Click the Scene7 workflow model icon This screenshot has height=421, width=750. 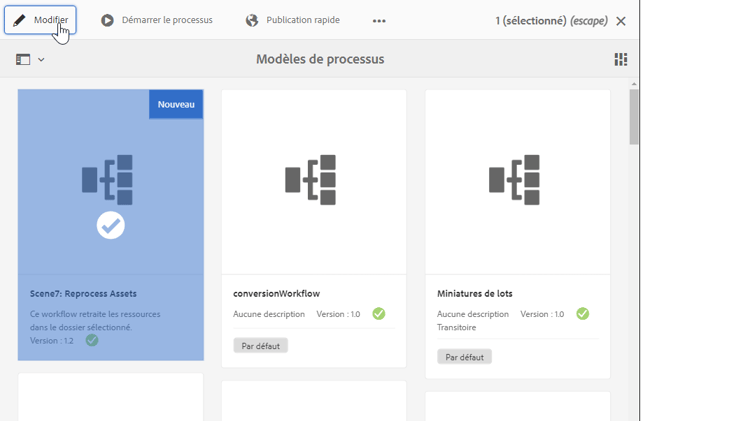point(107,179)
